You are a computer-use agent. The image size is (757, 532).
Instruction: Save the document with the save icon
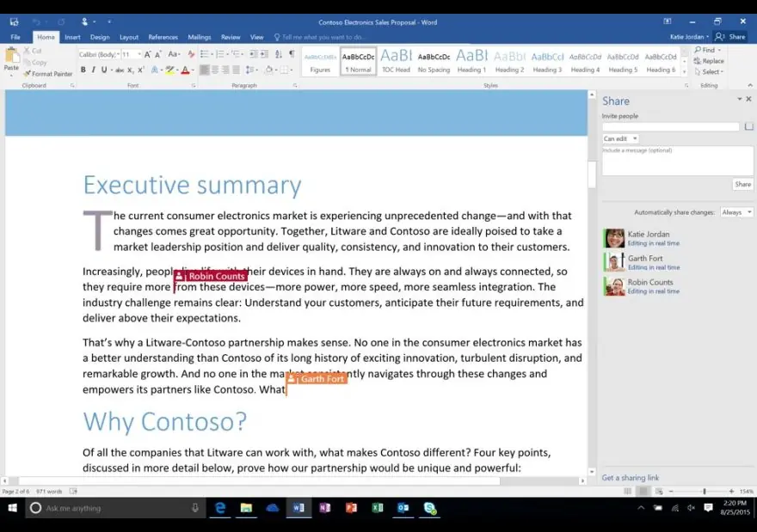coord(14,21)
